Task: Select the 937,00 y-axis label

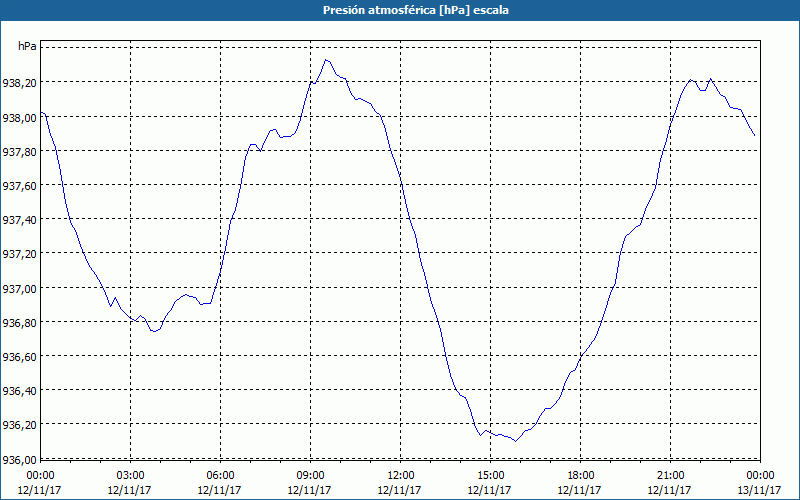Action: click(19, 288)
